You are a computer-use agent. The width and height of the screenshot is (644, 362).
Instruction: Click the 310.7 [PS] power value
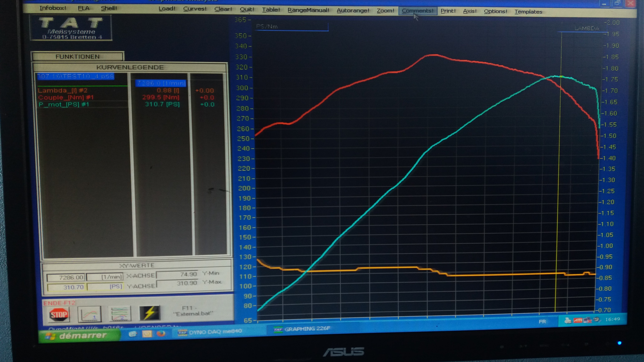(x=162, y=104)
